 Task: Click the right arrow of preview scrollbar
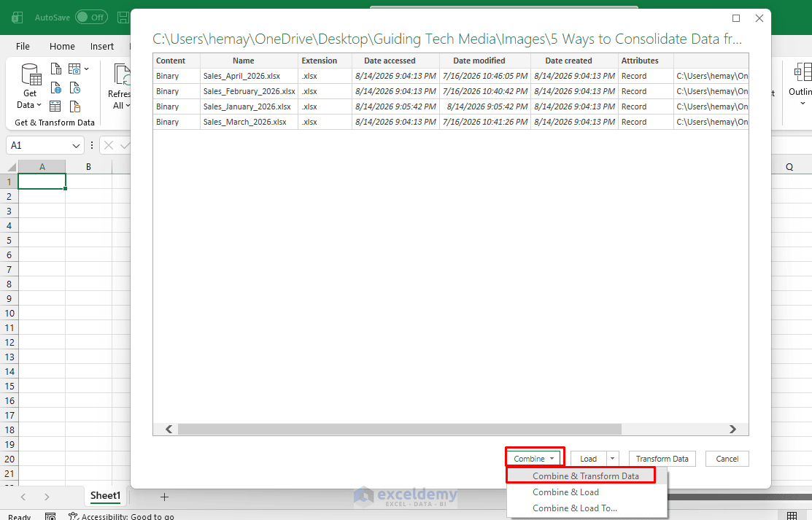pyautogui.click(x=732, y=429)
